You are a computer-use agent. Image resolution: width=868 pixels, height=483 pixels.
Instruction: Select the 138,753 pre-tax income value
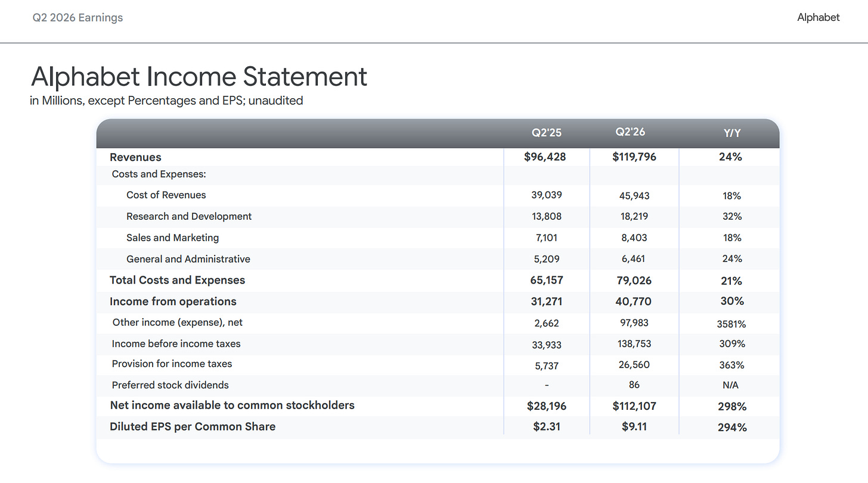pos(634,344)
